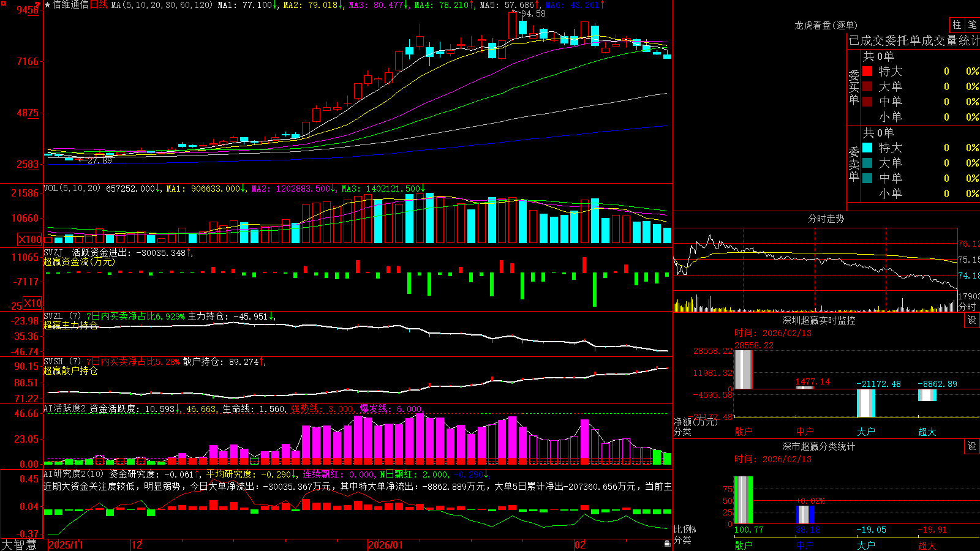Image resolution: width=980 pixels, height=551 pixels.
Task: Click the 大户 bar valued -21172.48
Action: coord(866,403)
